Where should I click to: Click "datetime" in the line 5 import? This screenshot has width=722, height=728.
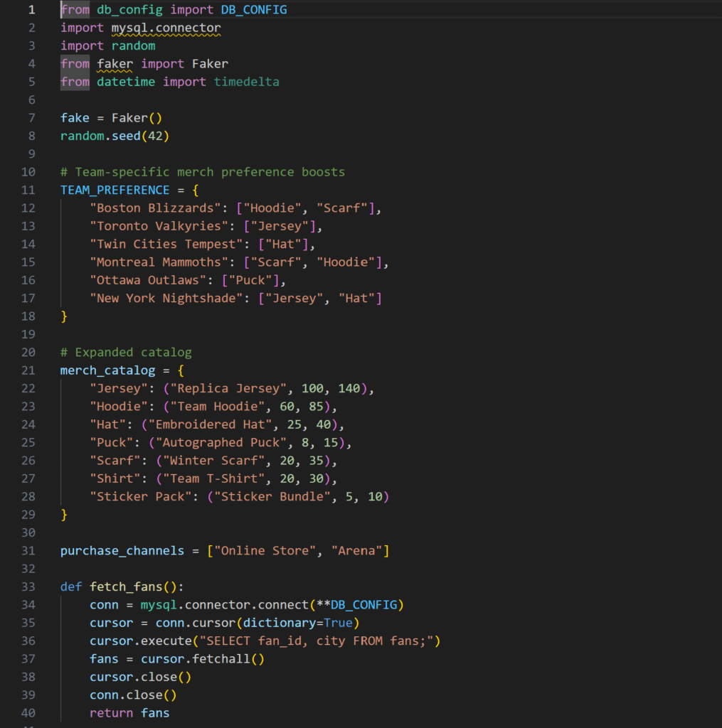coord(126,82)
